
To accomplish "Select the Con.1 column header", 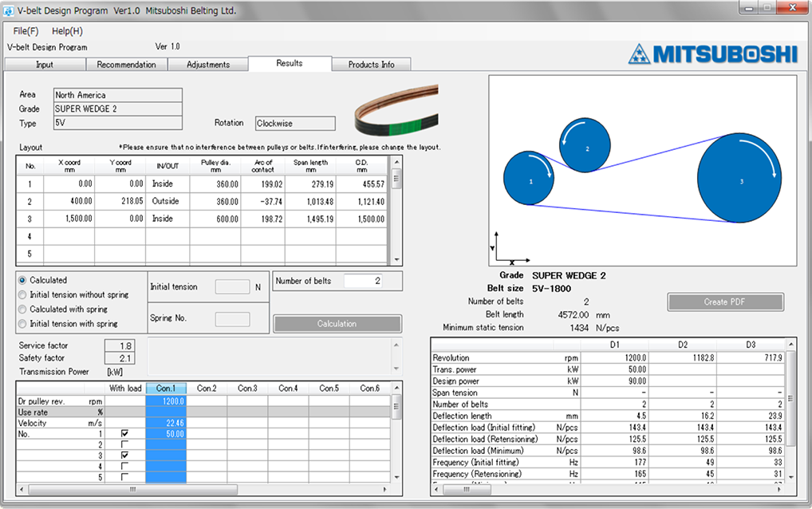I will tap(166, 389).
